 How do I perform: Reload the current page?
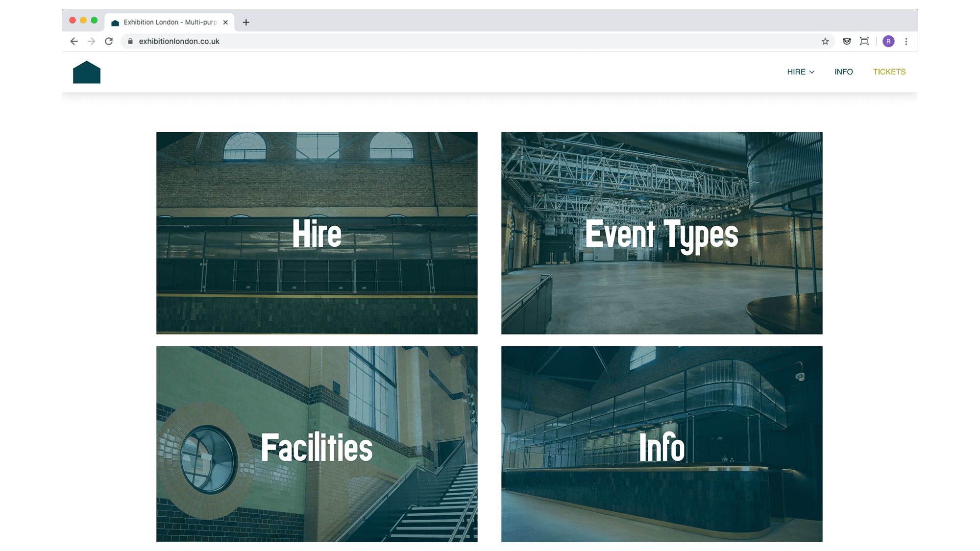109,42
